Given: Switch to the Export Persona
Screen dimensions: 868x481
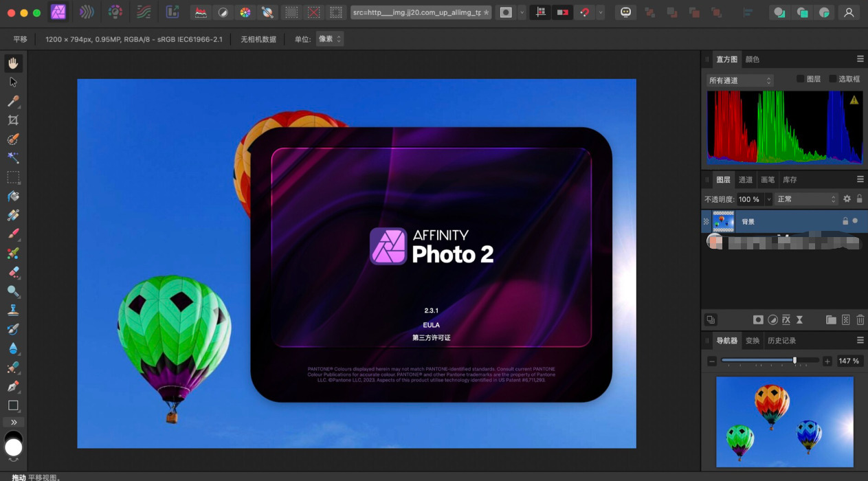Looking at the screenshot, I should click(x=173, y=12).
